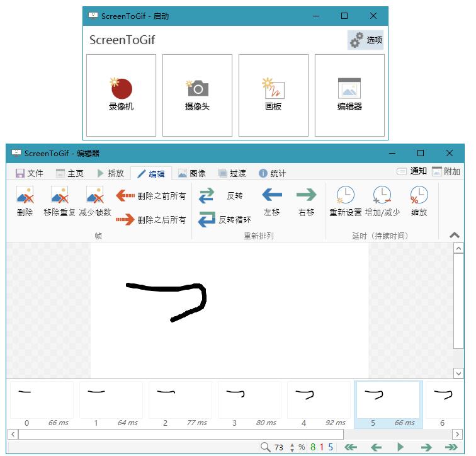Launch the 摄像头 webcam recorder

pos(197,95)
